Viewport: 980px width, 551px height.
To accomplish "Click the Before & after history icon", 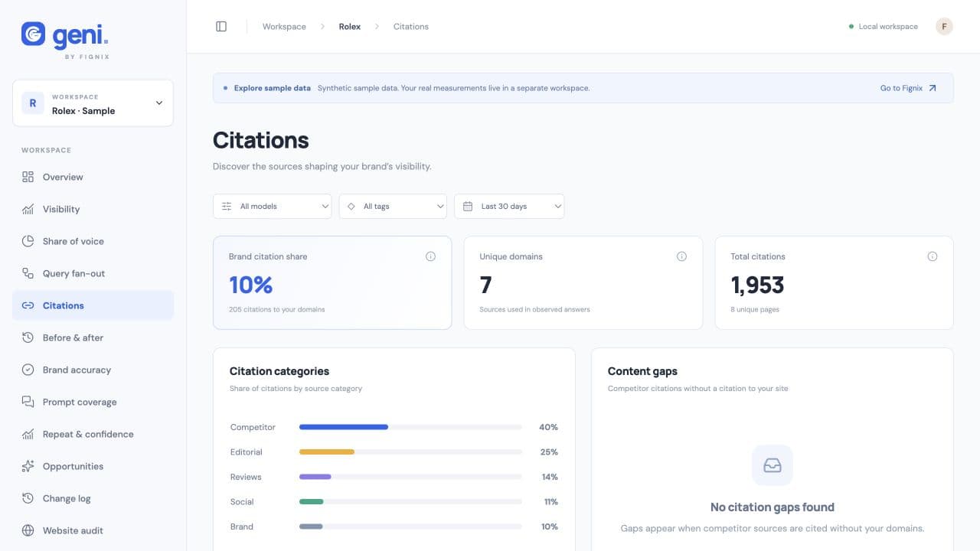I will 28,337.
